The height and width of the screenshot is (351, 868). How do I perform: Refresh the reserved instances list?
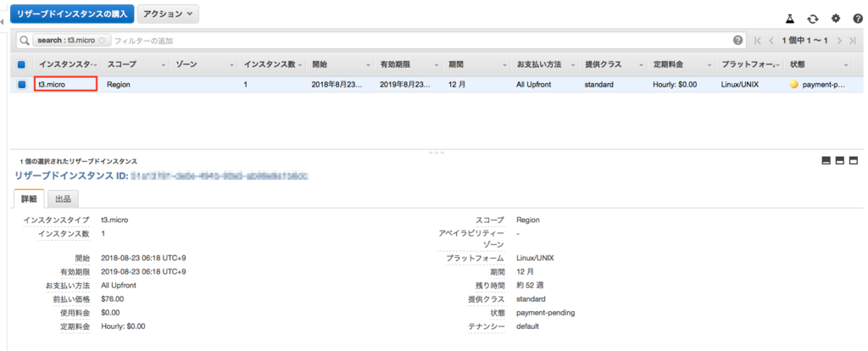pos(813,19)
